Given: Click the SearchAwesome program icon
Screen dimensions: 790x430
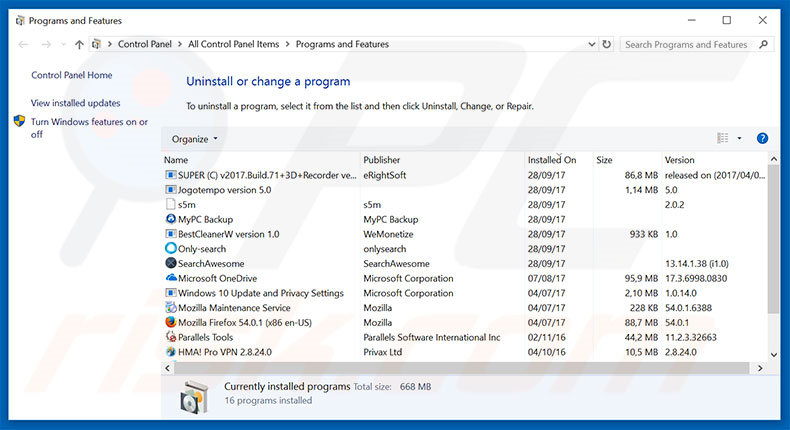Looking at the screenshot, I should point(171,263).
